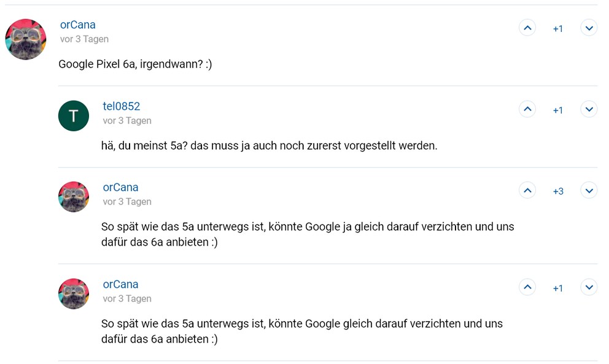
Task: Click the +1 score on tel0852's reply
Action: 557,110
